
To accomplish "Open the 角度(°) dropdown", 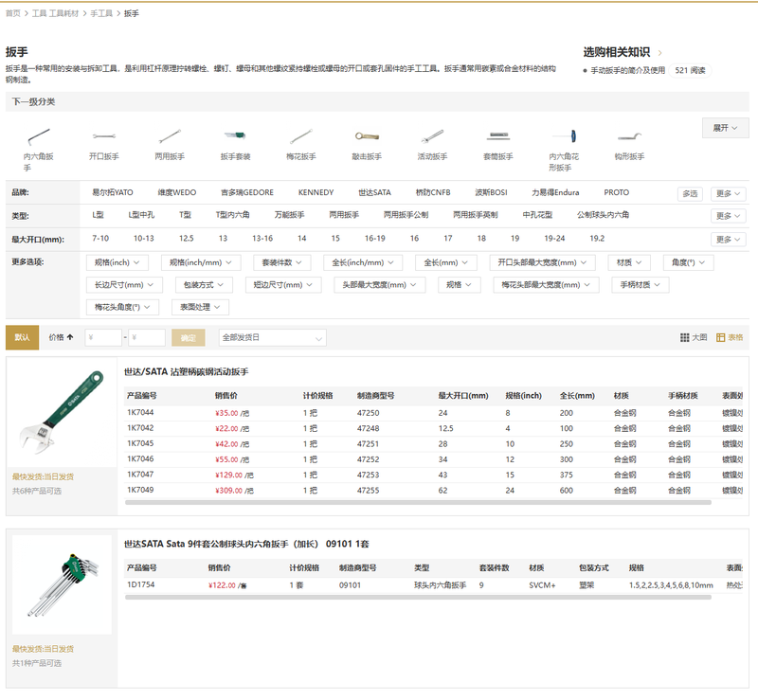I will click(688, 262).
